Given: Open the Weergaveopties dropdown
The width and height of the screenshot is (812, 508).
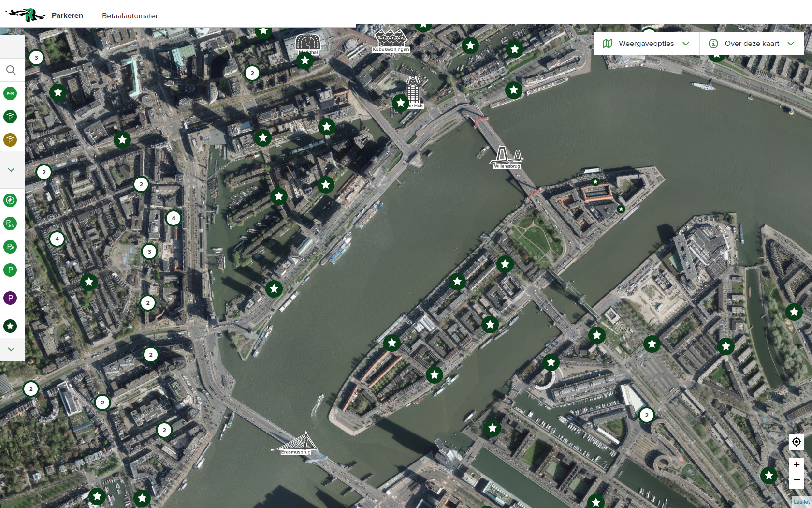Looking at the screenshot, I should tap(646, 44).
